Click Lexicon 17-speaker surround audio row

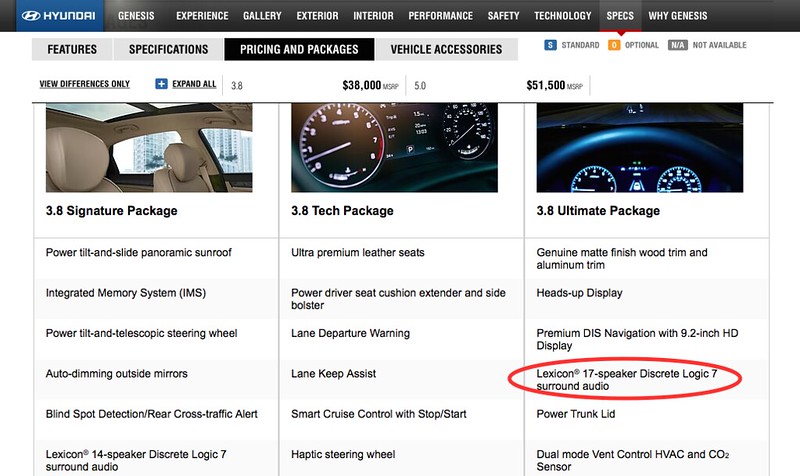[x=627, y=380]
